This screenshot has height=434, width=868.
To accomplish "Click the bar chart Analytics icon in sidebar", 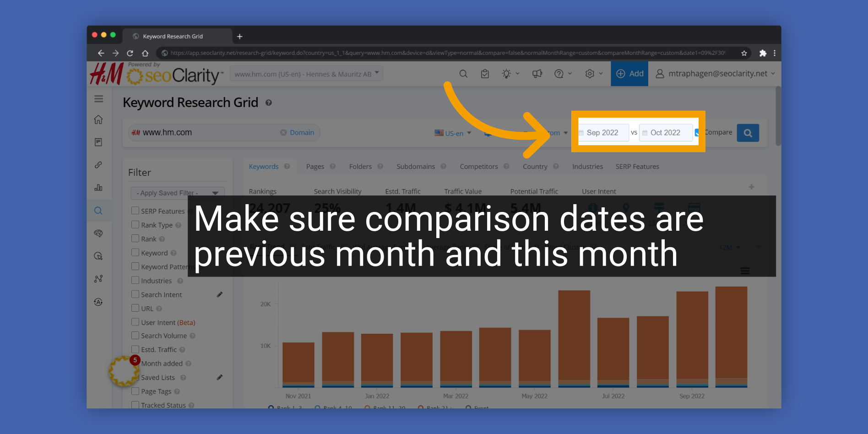I will point(98,188).
